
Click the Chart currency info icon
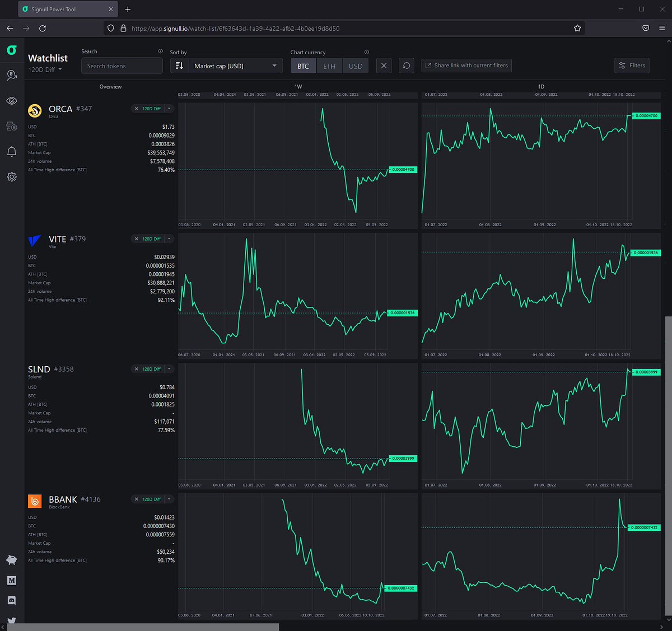point(367,52)
